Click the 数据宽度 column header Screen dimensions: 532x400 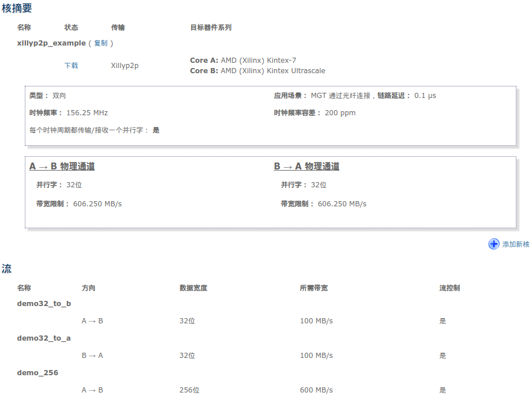tap(193, 288)
